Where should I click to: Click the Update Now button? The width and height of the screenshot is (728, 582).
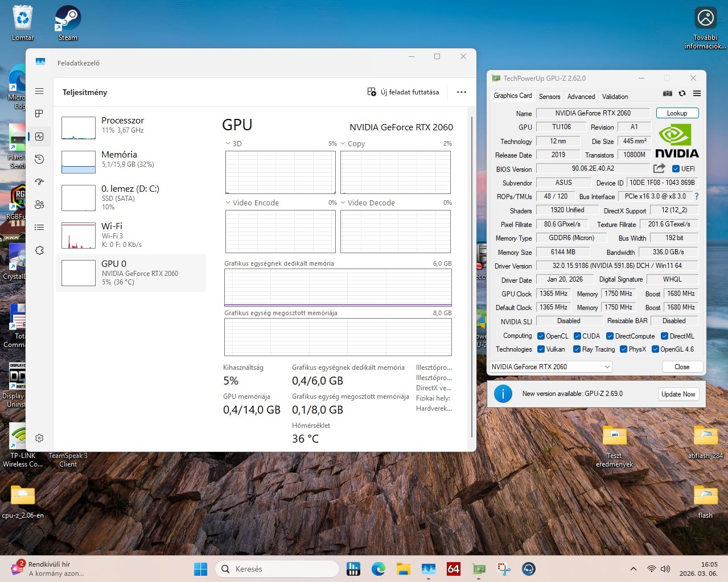tap(678, 394)
